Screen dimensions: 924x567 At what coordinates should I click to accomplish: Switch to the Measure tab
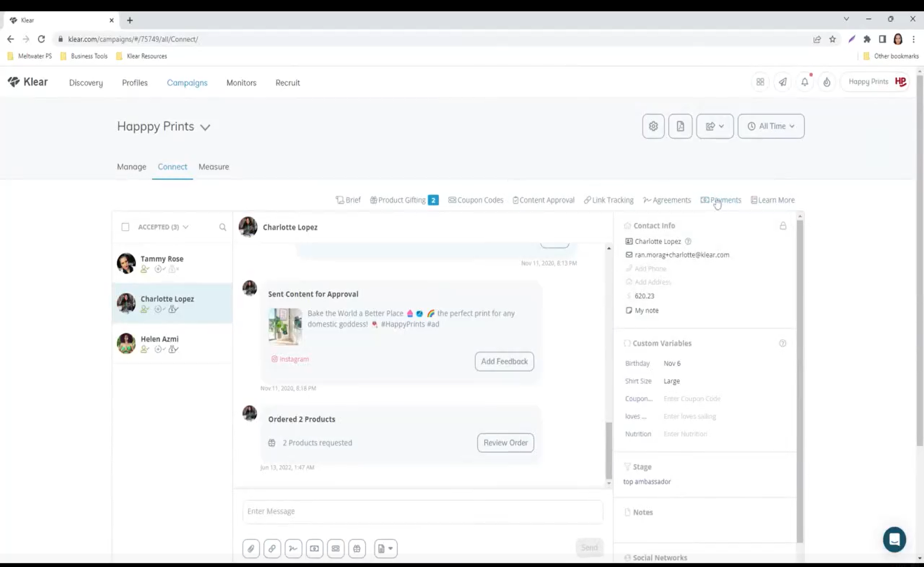(214, 167)
